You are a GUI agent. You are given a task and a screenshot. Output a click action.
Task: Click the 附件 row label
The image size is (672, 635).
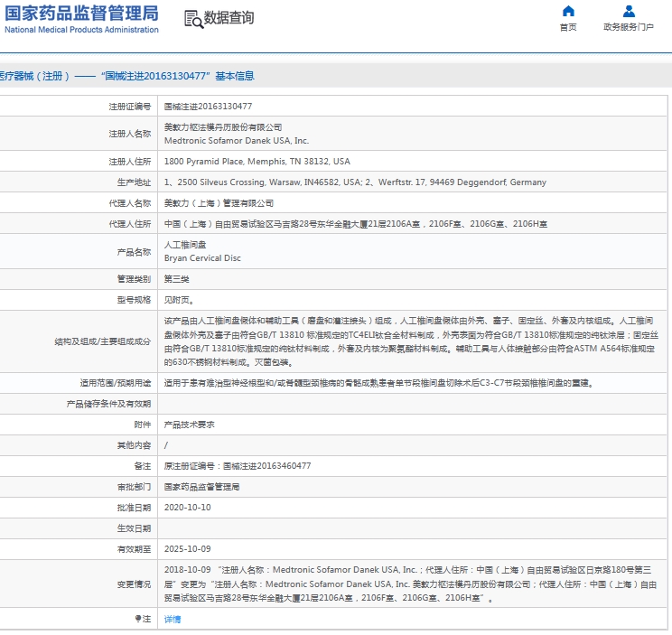coord(143,425)
